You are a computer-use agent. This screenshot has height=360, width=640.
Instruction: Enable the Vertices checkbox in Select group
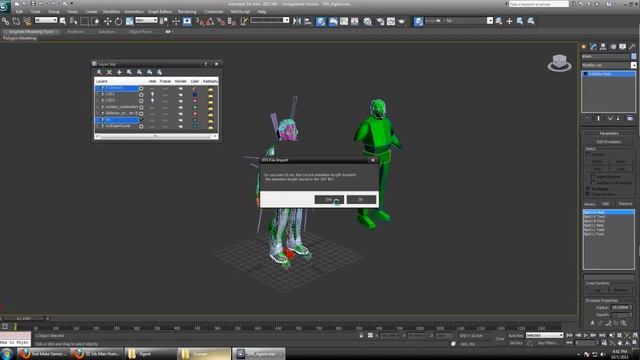click(x=588, y=155)
